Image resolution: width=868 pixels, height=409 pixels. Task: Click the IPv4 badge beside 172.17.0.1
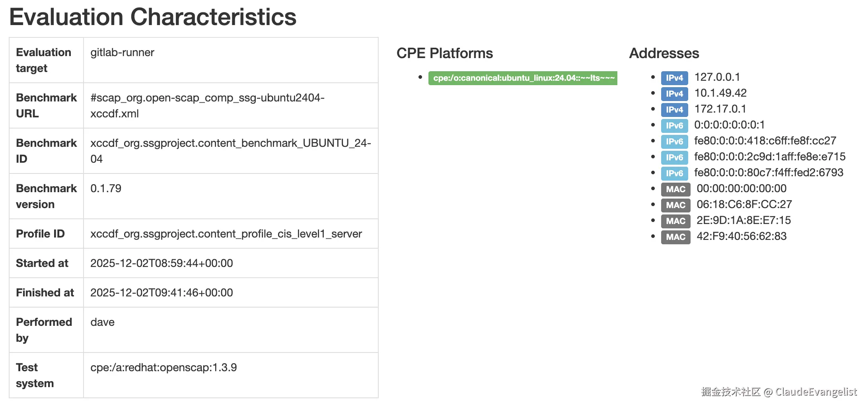(674, 110)
